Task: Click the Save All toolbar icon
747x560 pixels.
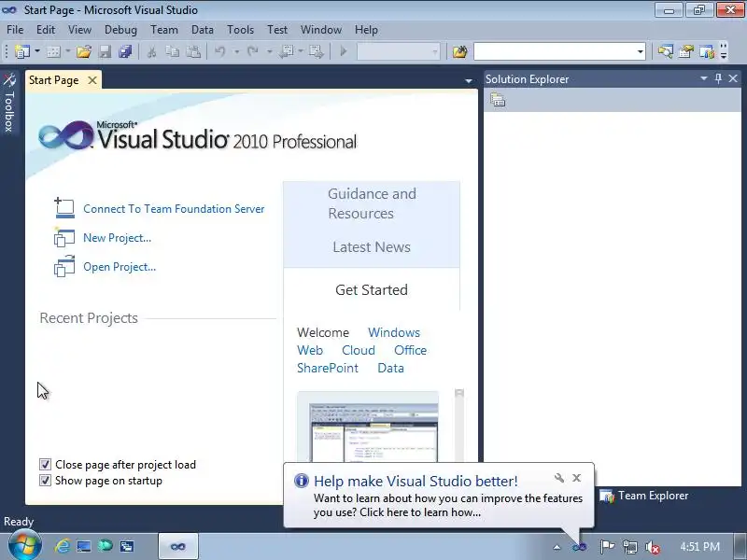Action: click(125, 51)
